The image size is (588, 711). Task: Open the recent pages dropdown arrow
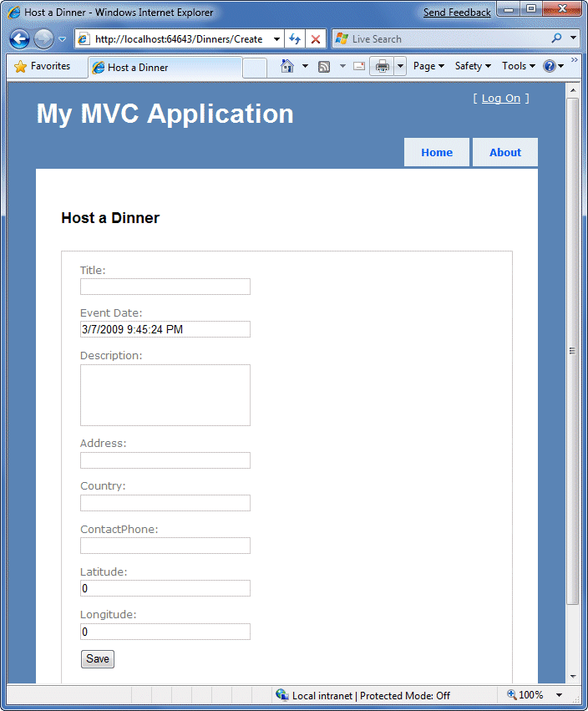(62, 39)
